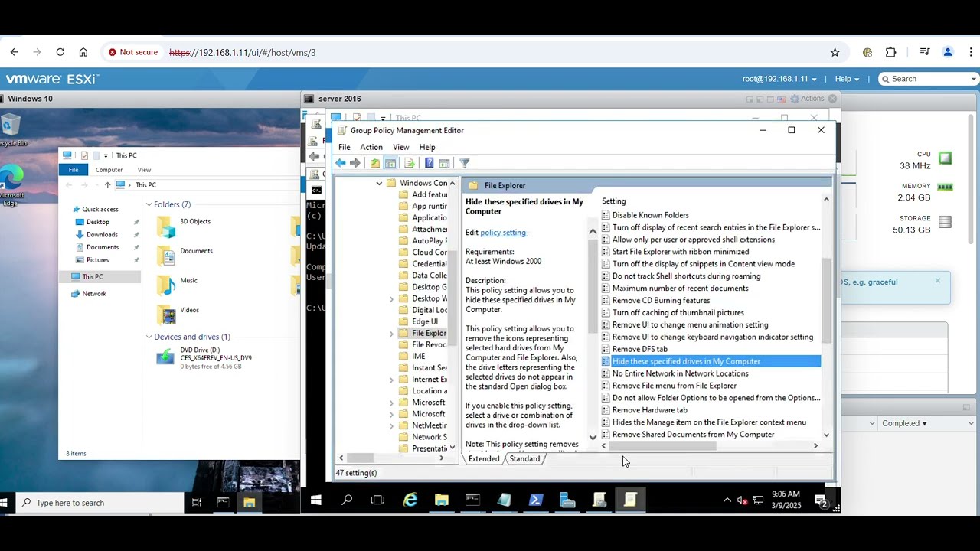The image size is (980, 551).
Task: Click Forward arrow in Group Policy Editor toolbar
Action: click(355, 163)
